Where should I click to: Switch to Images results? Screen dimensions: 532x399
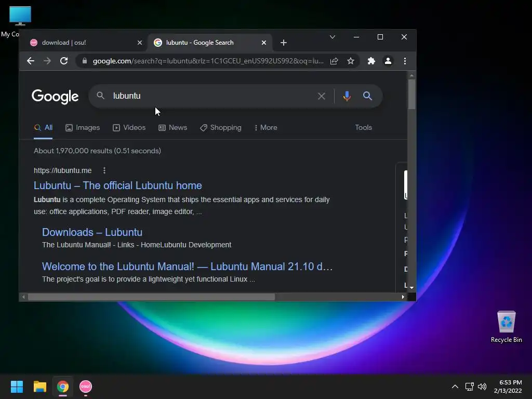point(83,128)
